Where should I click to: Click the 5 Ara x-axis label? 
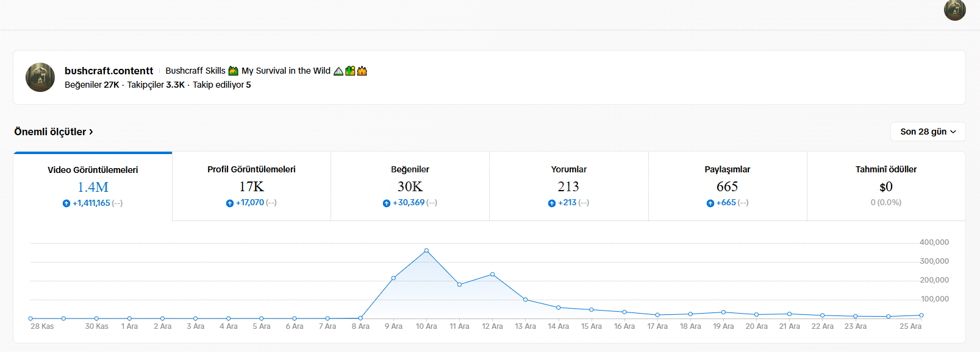click(x=262, y=326)
